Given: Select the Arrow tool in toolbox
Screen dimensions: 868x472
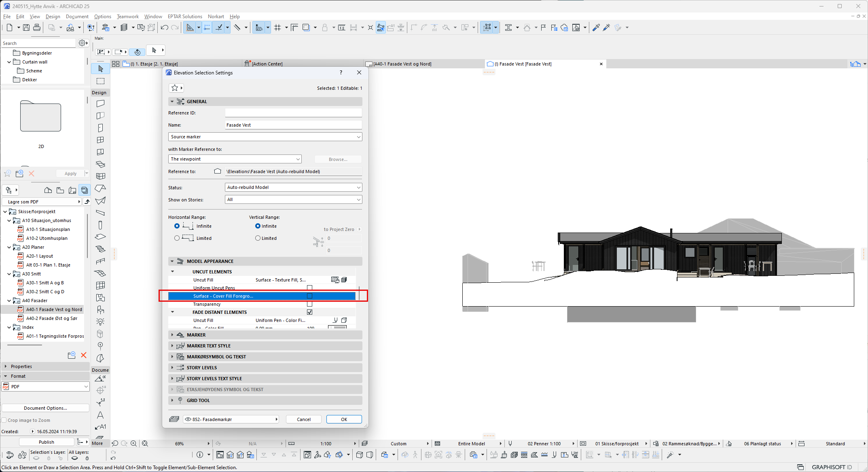Looking at the screenshot, I should 101,69.
